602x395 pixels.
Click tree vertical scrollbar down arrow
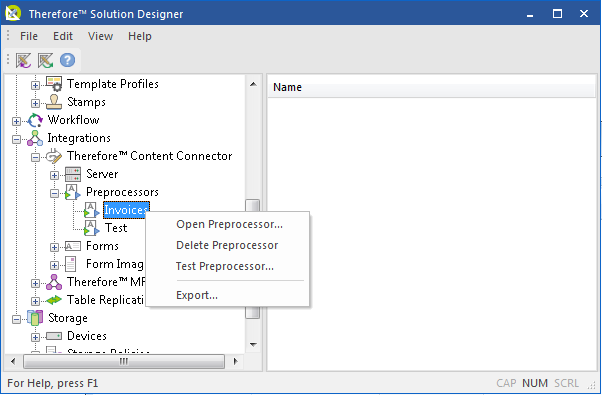point(253,344)
